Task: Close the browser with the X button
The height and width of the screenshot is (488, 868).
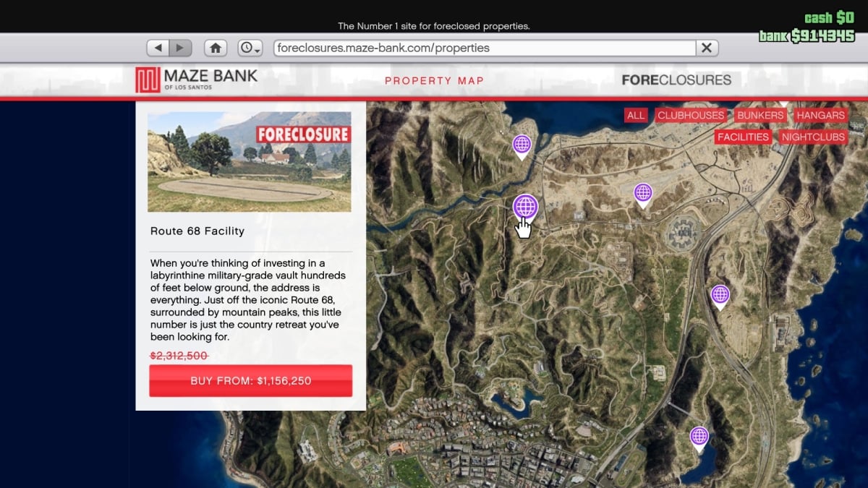Action: [707, 48]
